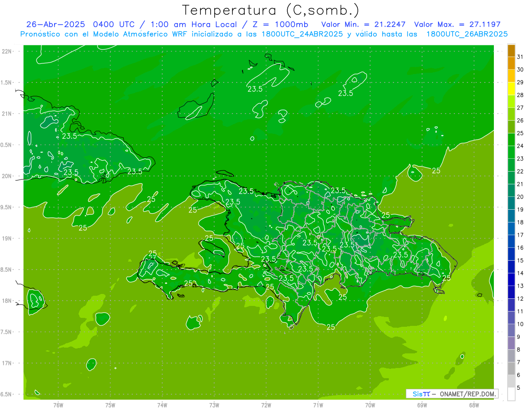Click legend label "5"

pos(519,388)
